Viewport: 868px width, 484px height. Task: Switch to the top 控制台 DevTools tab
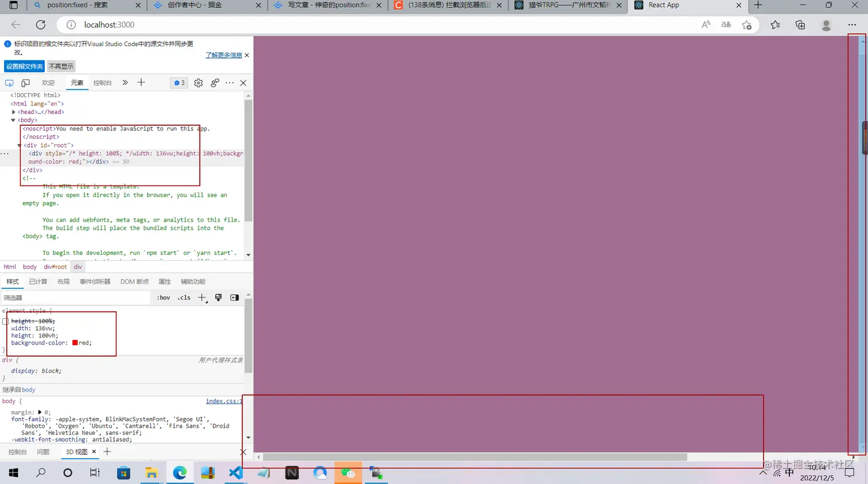coord(102,83)
